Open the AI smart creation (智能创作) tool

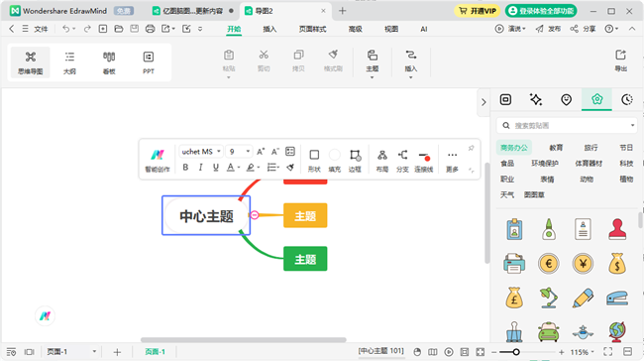pos(158,161)
